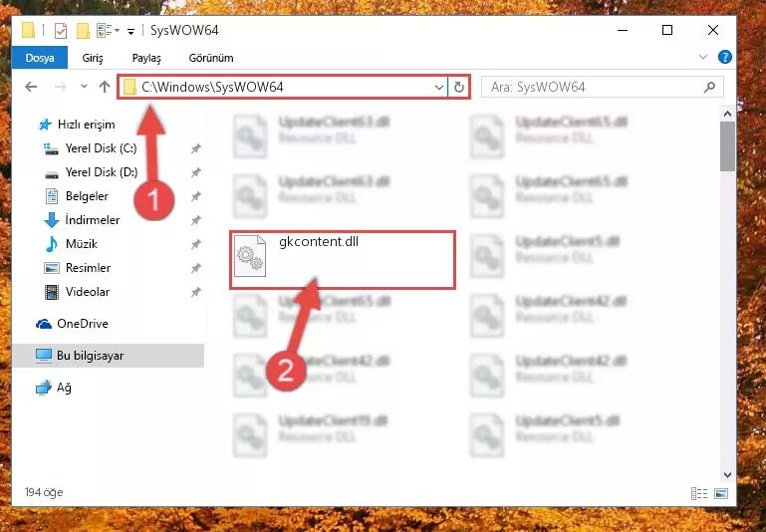Click the 194 öğe status text
The height and width of the screenshot is (532, 766).
point(44,492)
